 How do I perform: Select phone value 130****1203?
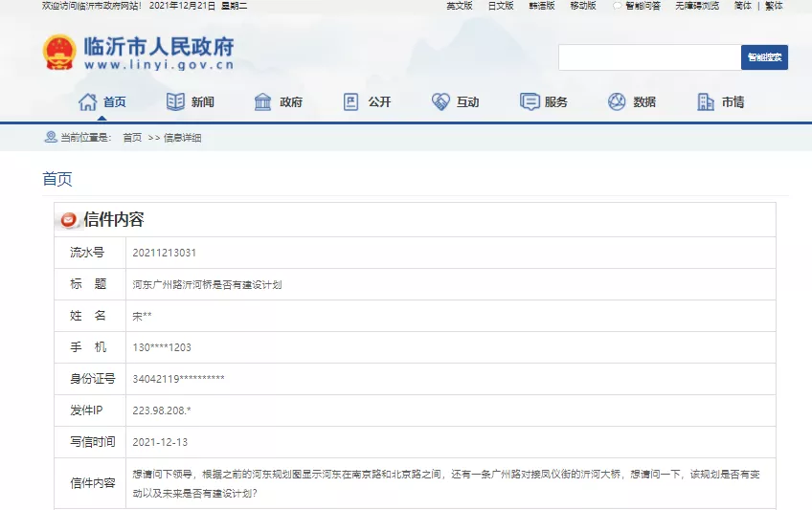coord(162,347)
